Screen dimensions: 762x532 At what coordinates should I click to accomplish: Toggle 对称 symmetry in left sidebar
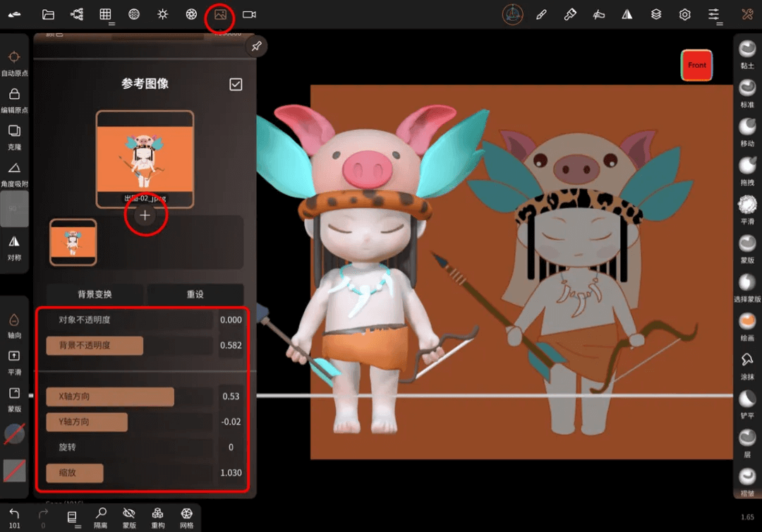pos(15,247)
